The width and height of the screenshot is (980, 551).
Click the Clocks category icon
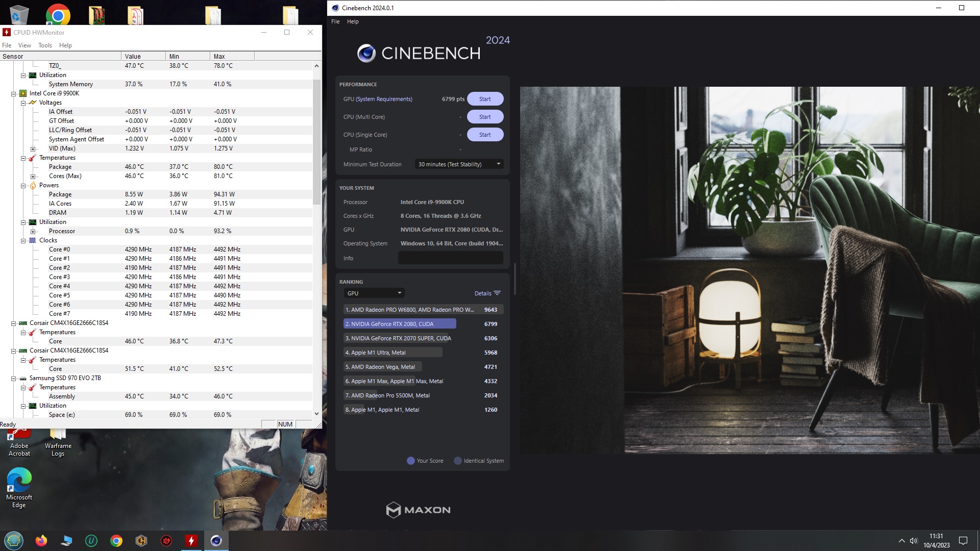tap(33, 240)
